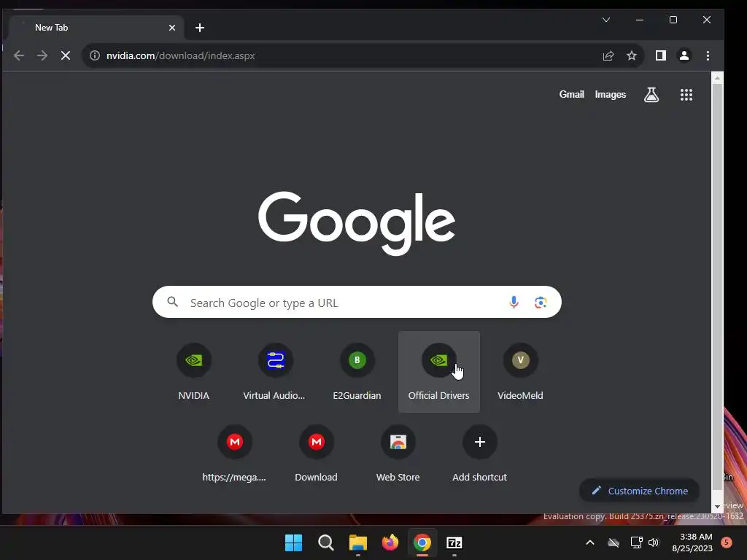
Task: Bookmark this tab with the star icon
Action: (632, 55)
